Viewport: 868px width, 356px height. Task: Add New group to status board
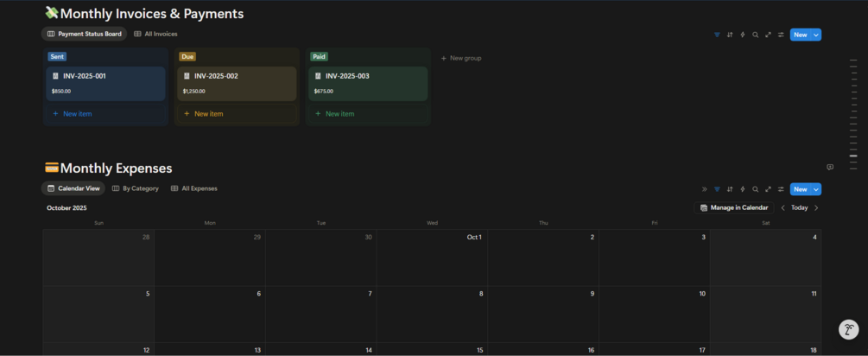click(461, 58)
